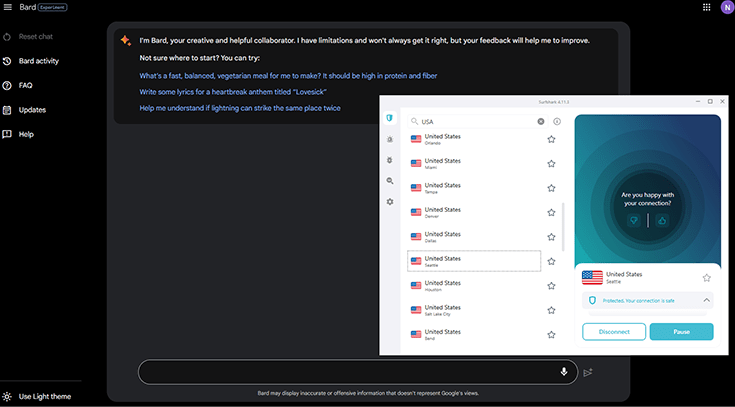The width and height of the screenshot is (735, 407).
Task: Focus the Bard prompt input field
Action: 358,372
